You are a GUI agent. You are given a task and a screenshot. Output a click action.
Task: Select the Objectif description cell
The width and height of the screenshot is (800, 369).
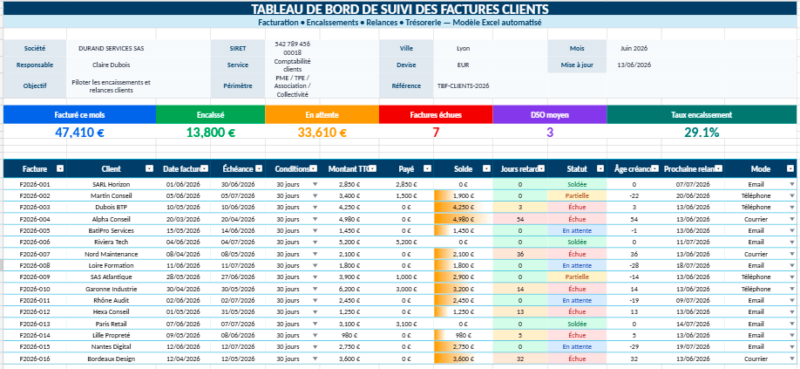pyautogui.click(x=111, y=86)
